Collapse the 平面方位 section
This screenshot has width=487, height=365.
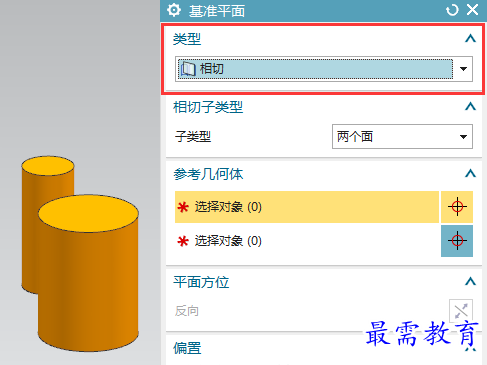click(470, 282)
